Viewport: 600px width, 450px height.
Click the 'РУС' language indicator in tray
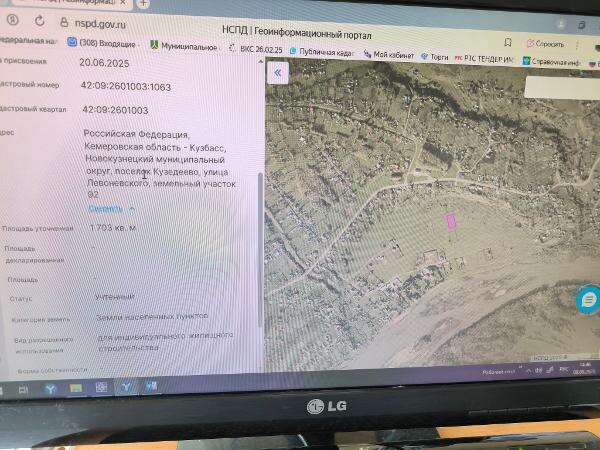coord(564,369)
